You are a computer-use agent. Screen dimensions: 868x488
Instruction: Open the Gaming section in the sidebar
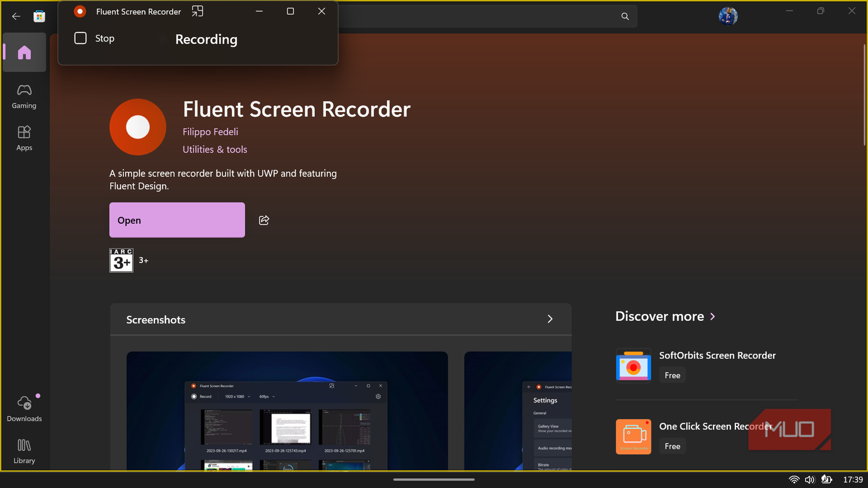tap(24, 97)
